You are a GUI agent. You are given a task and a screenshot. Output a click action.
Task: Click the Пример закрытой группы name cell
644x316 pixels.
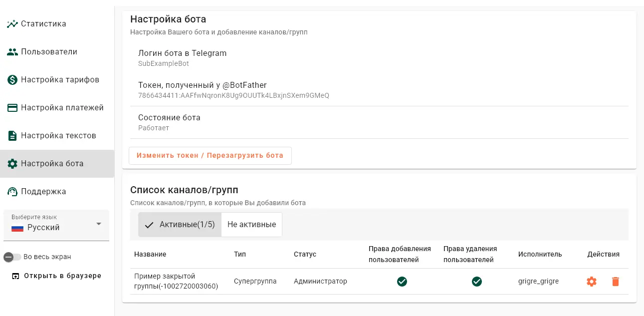(x=176, y=282)
